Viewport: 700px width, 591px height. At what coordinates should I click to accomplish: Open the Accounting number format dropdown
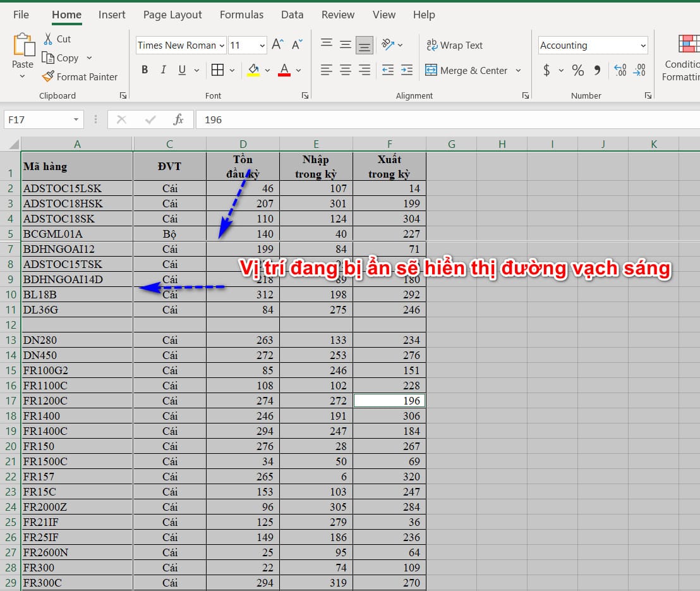pyautogui.click(x=643, y=46)
